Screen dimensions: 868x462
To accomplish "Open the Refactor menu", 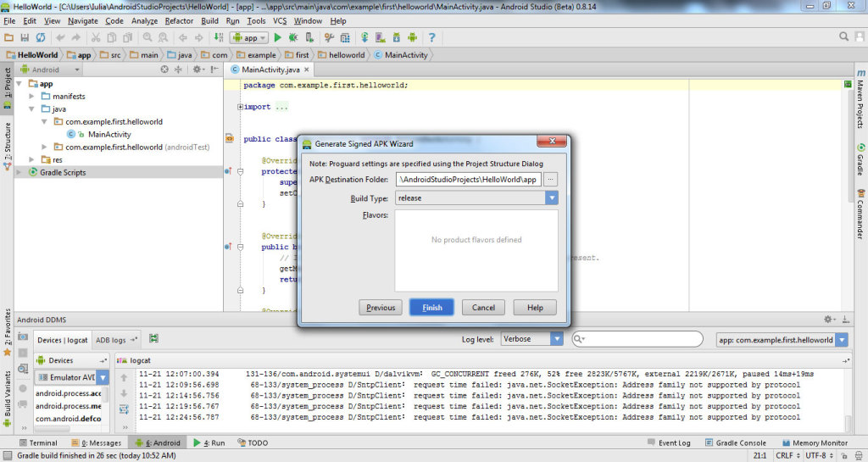I will coord(179,21).
